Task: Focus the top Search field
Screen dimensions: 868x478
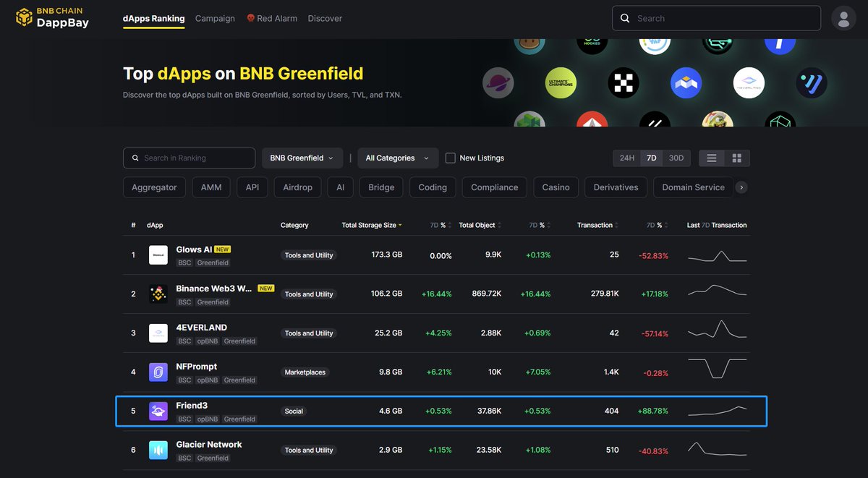Action: 716,18
